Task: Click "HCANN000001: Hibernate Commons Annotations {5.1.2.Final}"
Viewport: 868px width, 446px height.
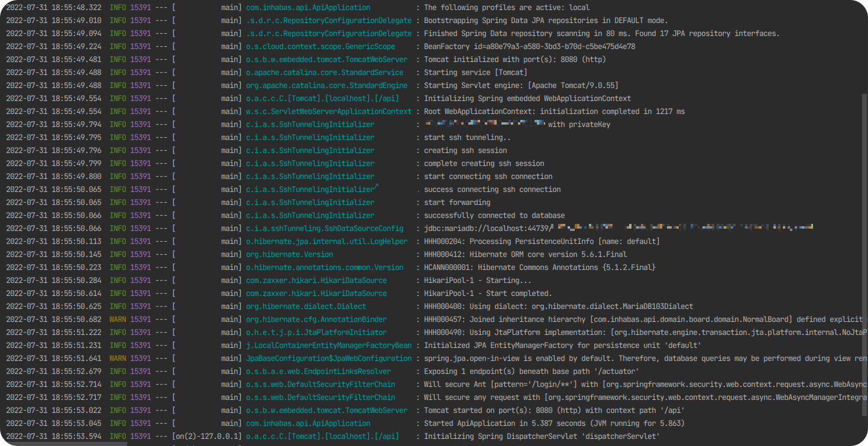Action: (x=540, y=268)
